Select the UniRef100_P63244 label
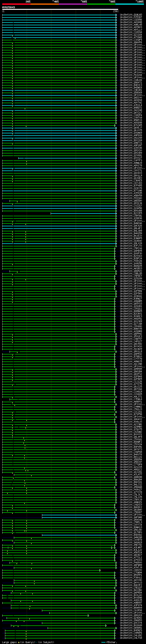 click(x=131, y=75)
